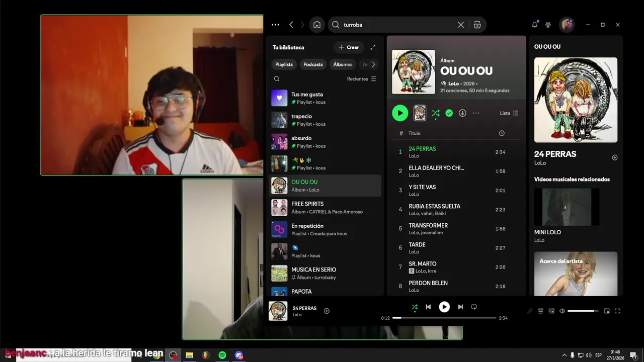Select track SR. MARTO

coord(456,267)
